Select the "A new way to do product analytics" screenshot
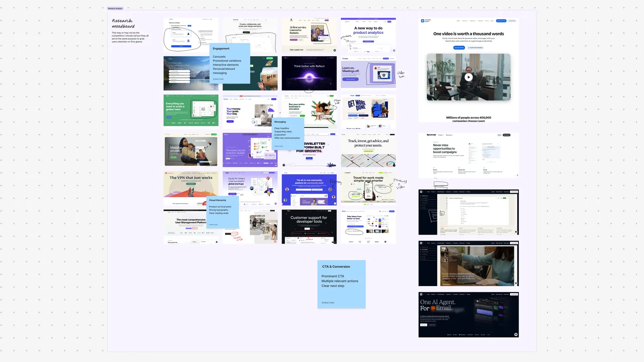The height and width of the screenshot is (362, 644). (368, 35)
